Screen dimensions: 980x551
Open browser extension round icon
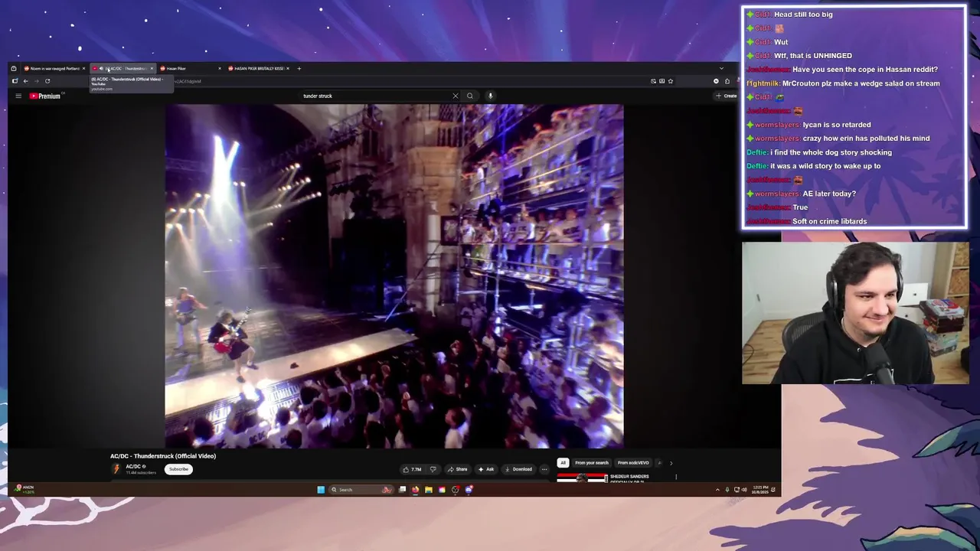716,80
